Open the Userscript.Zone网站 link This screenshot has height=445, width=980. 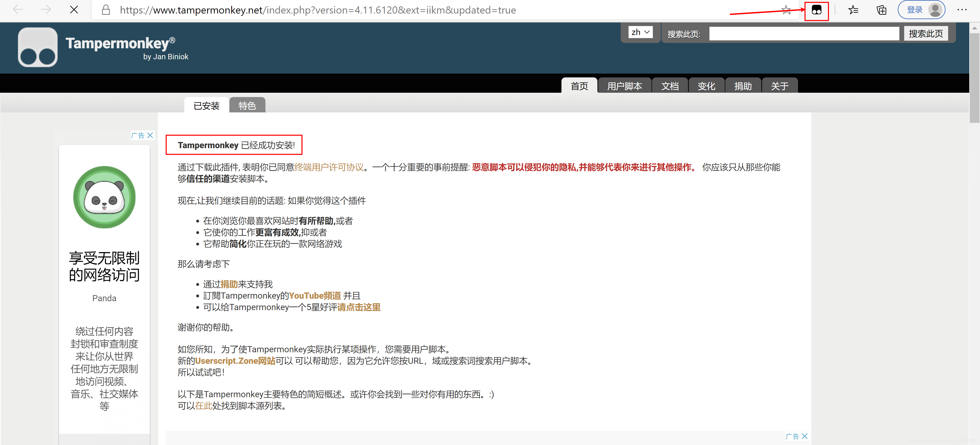coord(235,360)
